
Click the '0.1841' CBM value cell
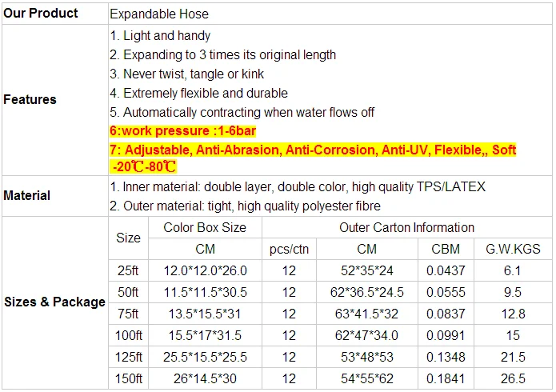point(446,378)
